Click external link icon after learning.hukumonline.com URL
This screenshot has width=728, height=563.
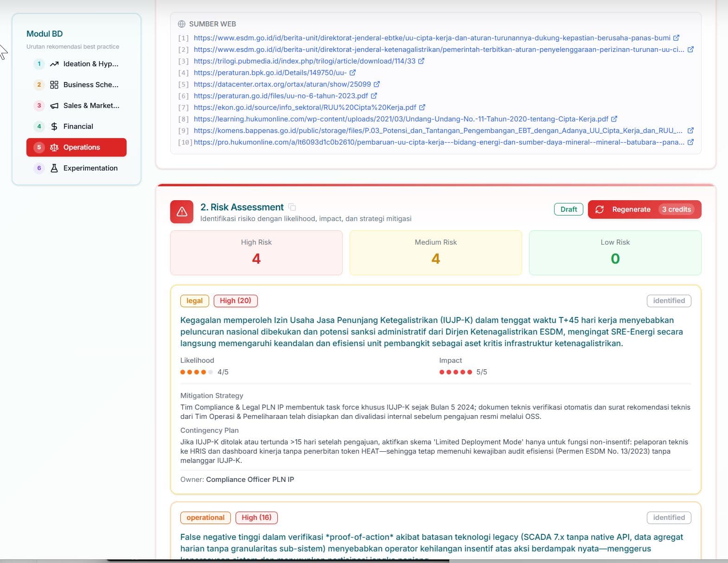click(x=614, y=119)
